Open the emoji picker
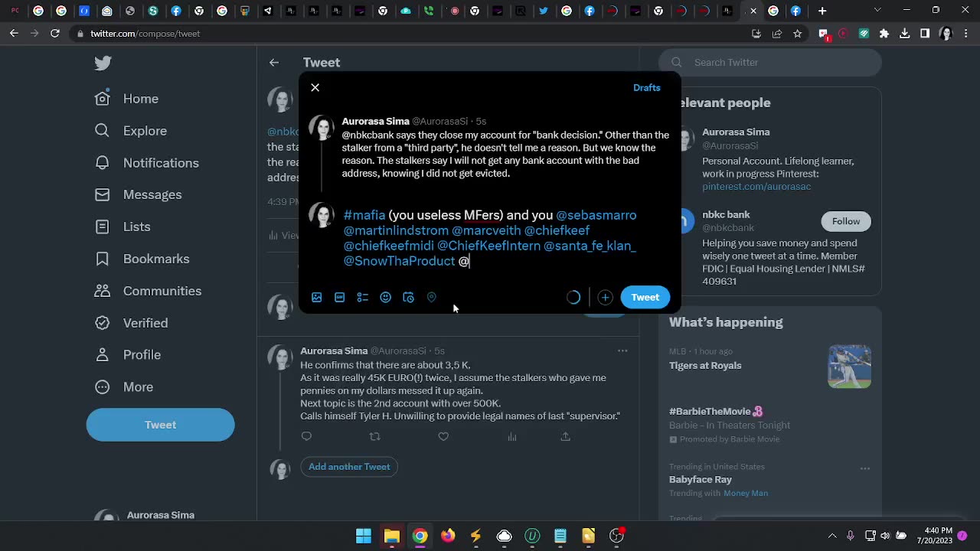Screen dimensions: 980x551 pyautogui.click(x=386, y=298)
